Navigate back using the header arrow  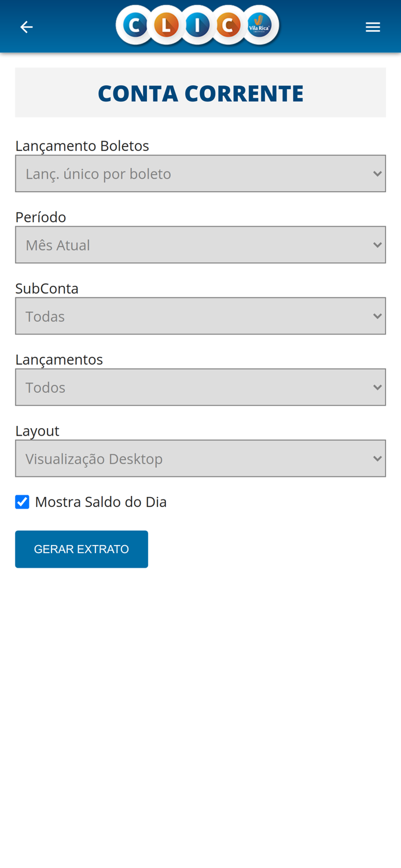(26, 26)
